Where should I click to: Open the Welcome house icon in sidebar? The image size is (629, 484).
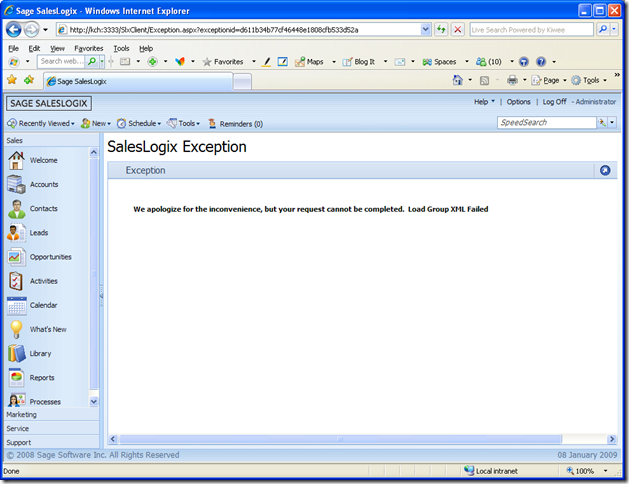tap(16, 160)
